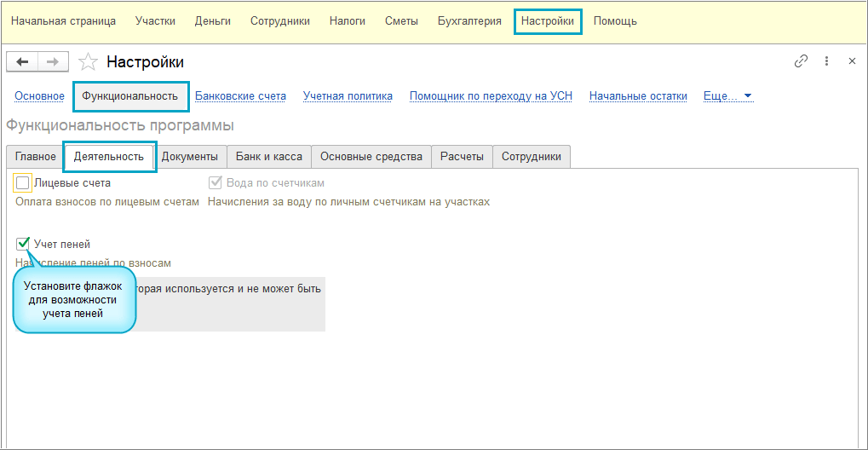
Task: Open the Банковские счета link
Action: (240, 96)
